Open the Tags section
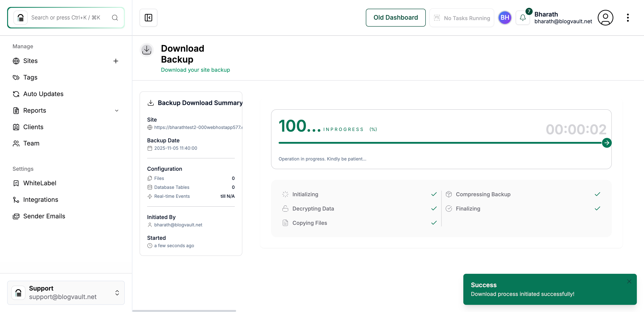The height and width of the screenshot is (312, 644). coord(30,77)
